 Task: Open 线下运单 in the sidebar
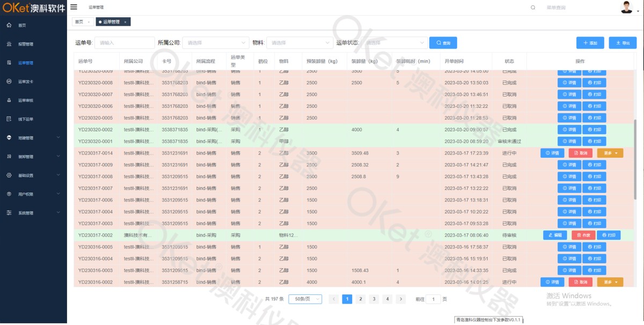[25, 119]
